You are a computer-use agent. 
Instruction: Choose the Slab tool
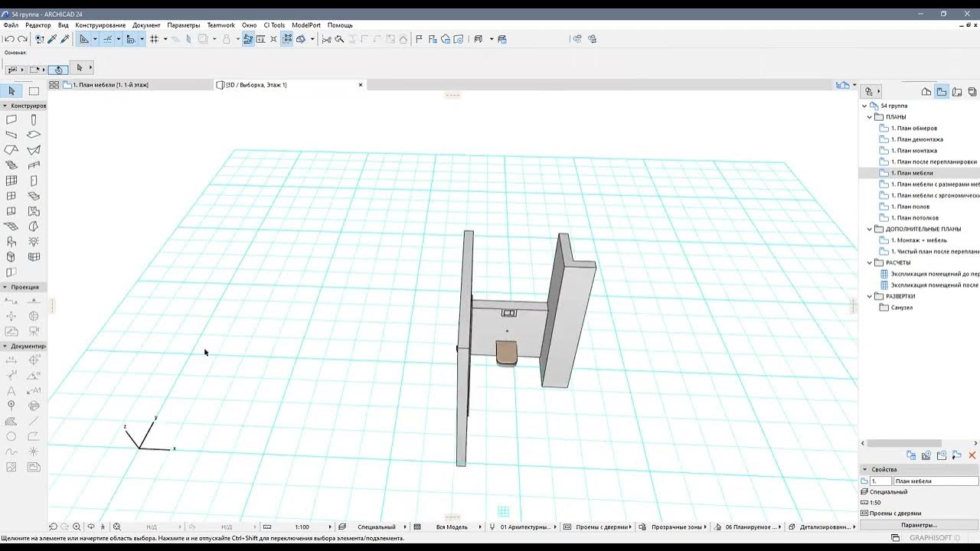pos(34,135)
